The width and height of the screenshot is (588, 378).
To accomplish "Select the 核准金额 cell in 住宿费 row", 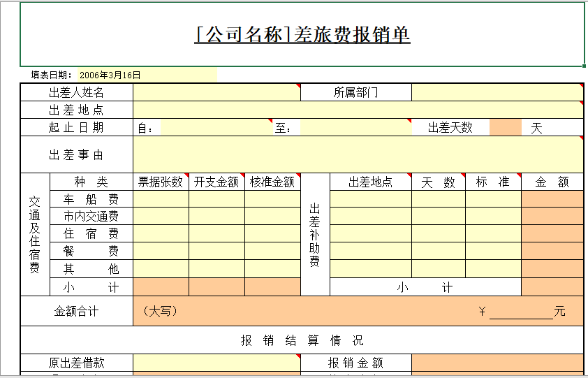I will pyautogui.click(x=272, y=234).
